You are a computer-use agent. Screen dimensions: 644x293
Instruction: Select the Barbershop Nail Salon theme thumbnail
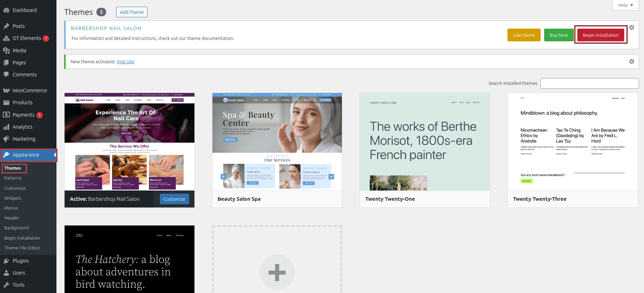click(x=130, y=142)
